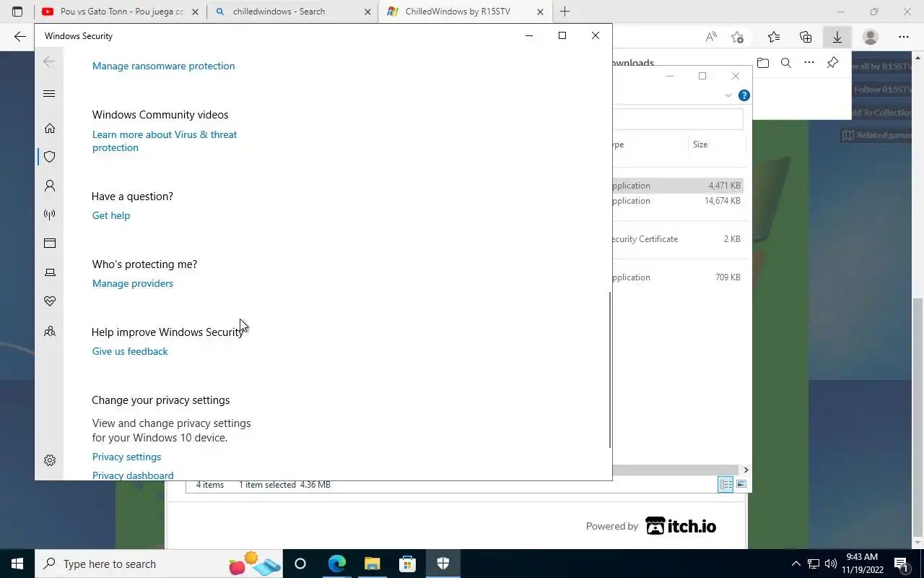This screenshot has width=924, height=578.
Task: Close the Pou vs Gato Tonn tab
Action: tap(195, 12)
